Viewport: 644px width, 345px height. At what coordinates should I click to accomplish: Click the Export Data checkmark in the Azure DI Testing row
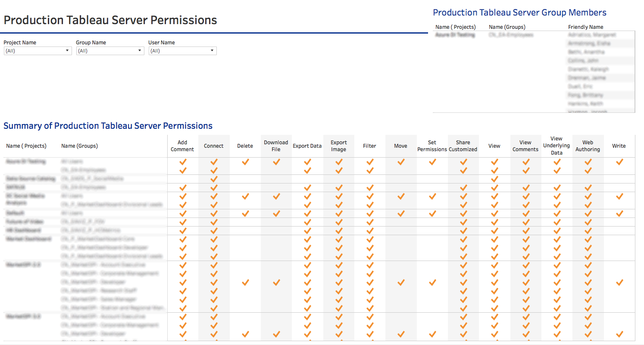(x=307, y=162)
